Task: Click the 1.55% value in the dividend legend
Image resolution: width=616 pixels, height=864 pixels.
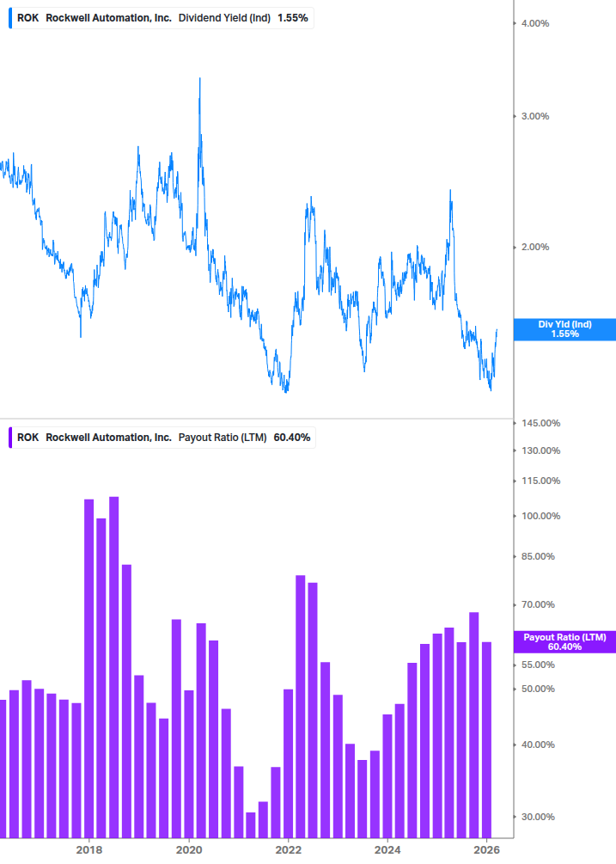Action: tap(293, 18)
